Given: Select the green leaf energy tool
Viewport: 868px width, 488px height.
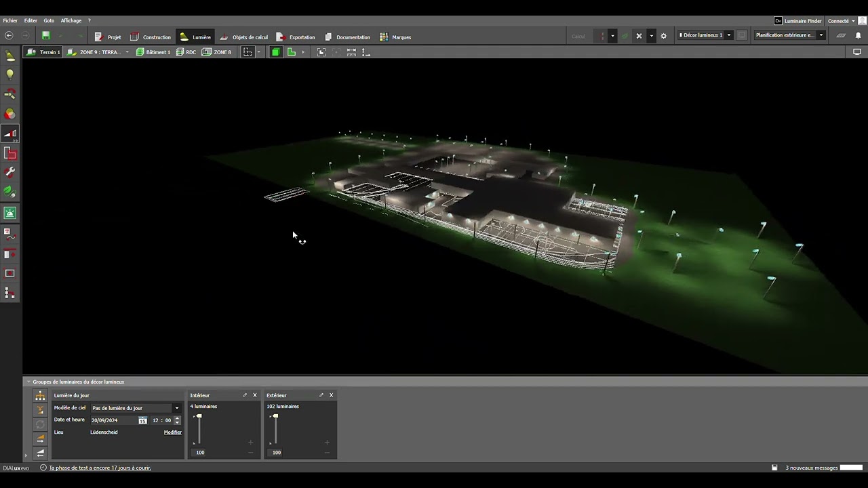Looking at the screenshot, I should pos(10,192).
